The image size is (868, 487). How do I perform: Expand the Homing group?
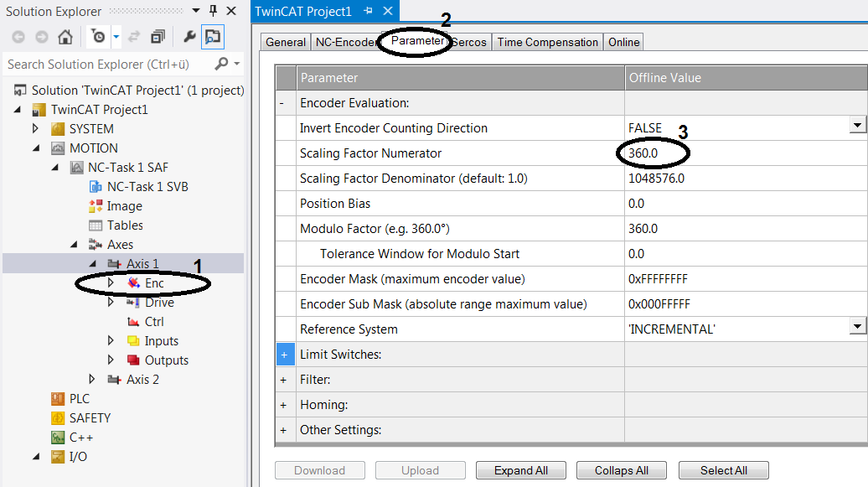tap(283, 405)
